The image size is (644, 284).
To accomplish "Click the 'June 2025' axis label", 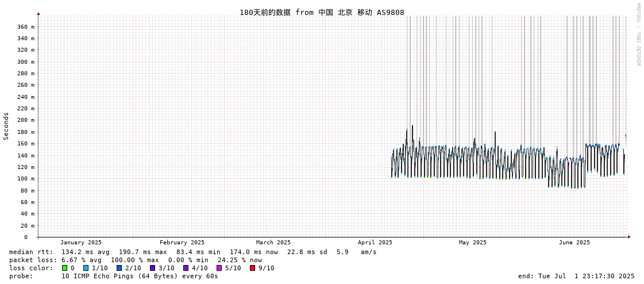I will pyautogui.click(x=574, y=243).
